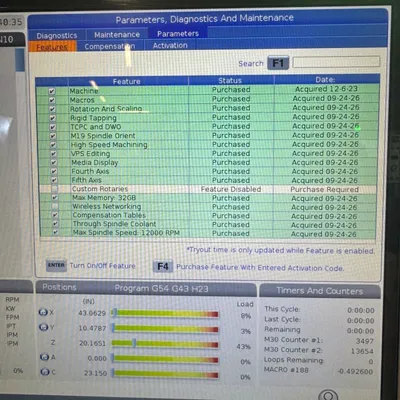Click inside the Search input field
This screenshot has width=400, height=400.
(336, 62)
